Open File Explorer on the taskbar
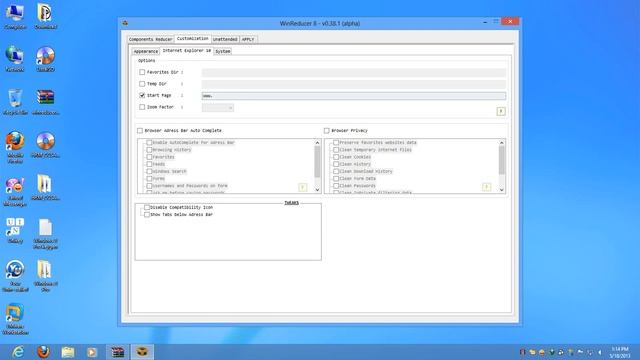The image size is (640, 360). (x=68, y=352)
